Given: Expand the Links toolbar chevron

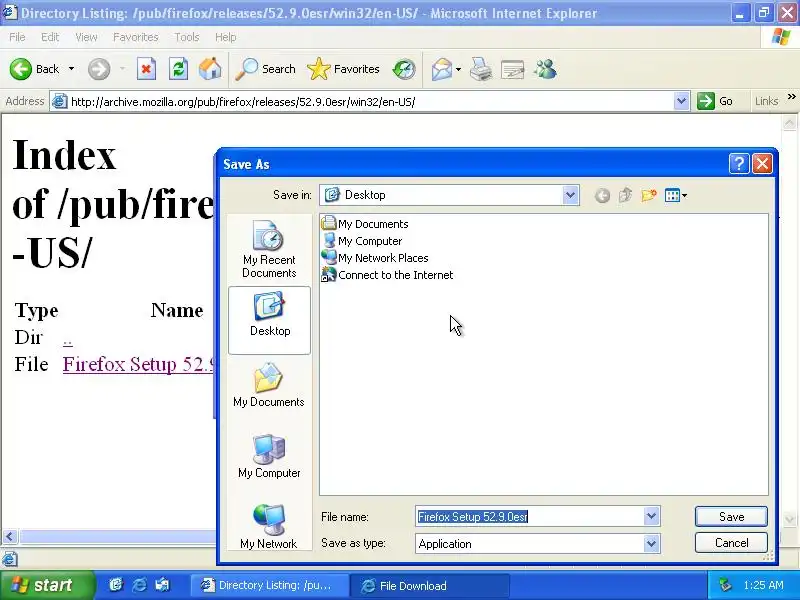Looking at the screenshot, I should [791, 97].
